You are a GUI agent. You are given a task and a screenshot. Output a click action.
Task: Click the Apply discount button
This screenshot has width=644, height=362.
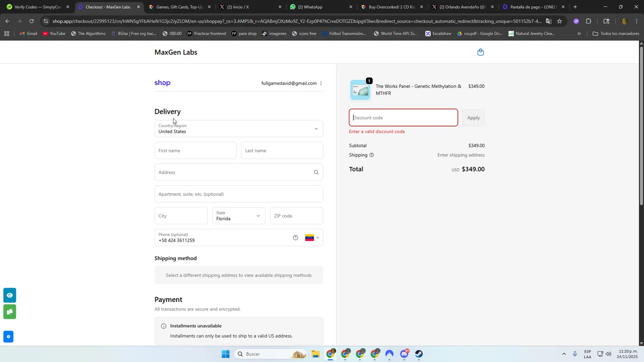tap(474, 118)
